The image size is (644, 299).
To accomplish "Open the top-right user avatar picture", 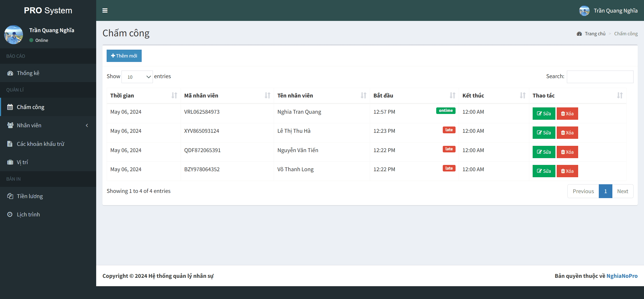I will tap(584, 11).
